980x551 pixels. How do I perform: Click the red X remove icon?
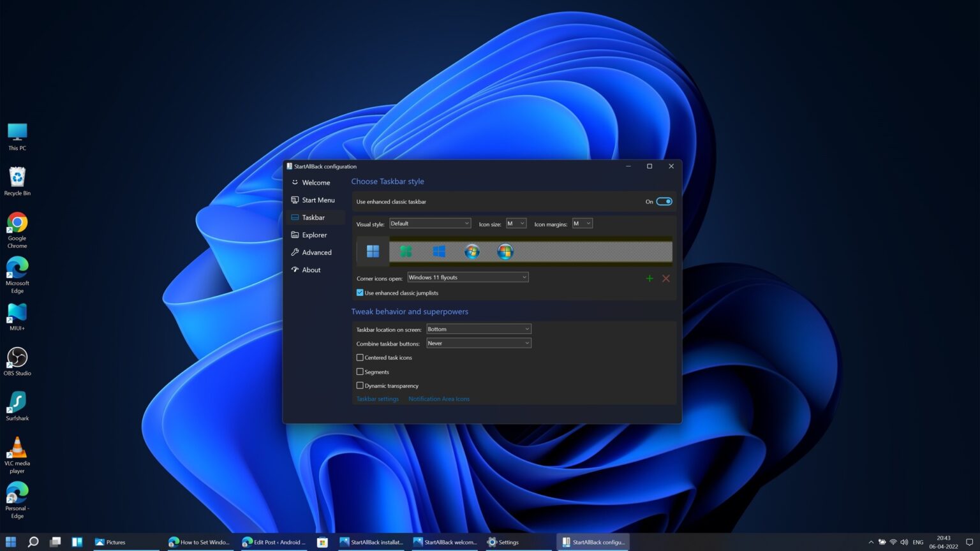click(666, 279)
